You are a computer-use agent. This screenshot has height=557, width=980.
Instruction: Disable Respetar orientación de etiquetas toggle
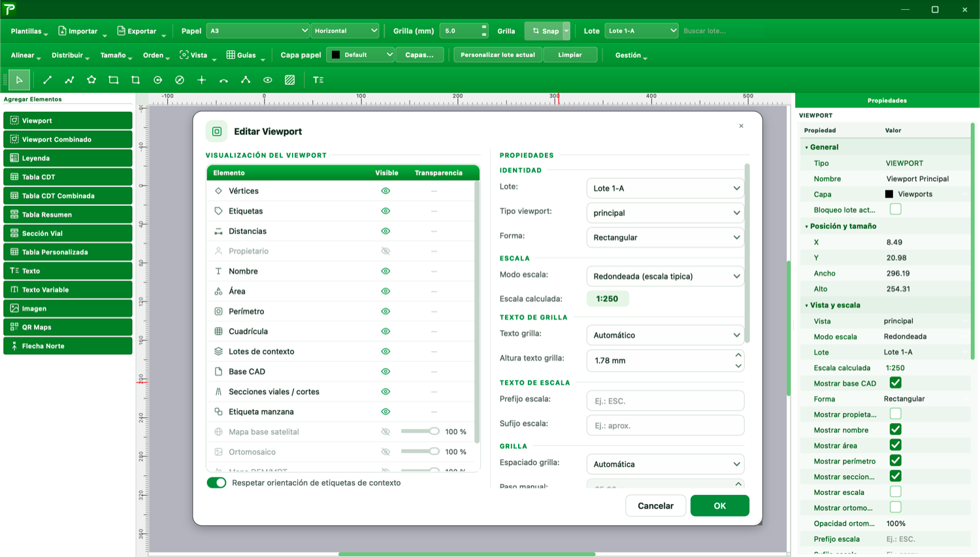pos(216,482)
